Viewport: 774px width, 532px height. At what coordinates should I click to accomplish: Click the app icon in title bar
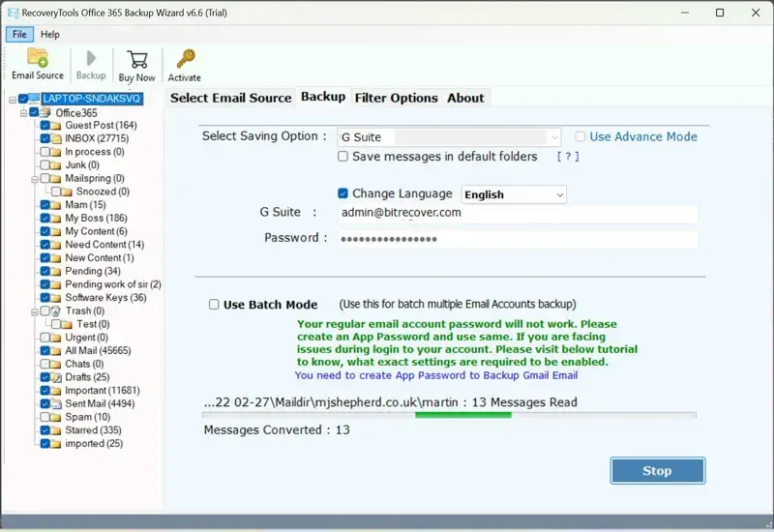coord(13,13)
